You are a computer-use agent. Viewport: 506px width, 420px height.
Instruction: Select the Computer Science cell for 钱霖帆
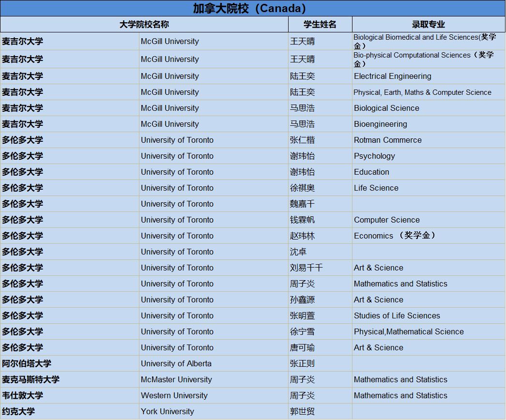click(429, 220)
